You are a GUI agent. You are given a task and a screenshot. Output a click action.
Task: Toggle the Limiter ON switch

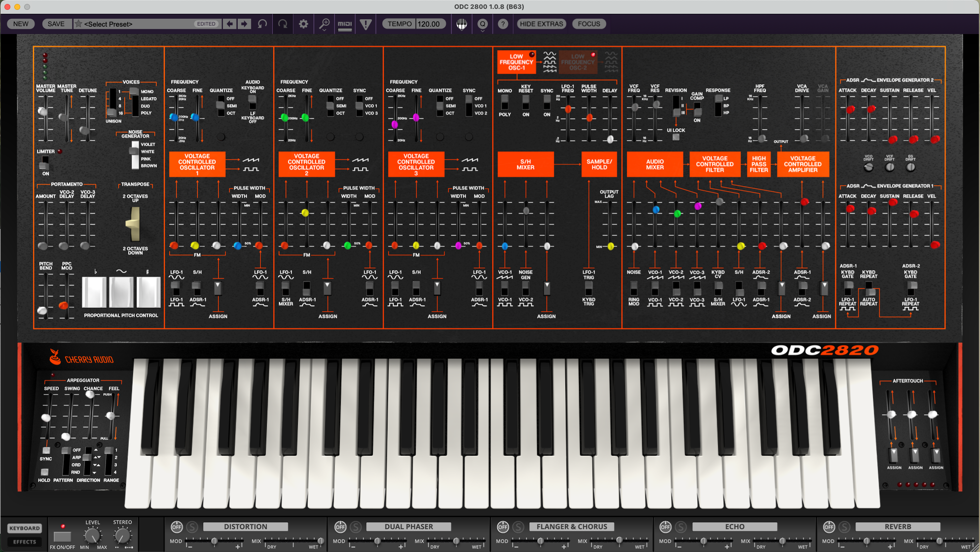pos(45,163)
